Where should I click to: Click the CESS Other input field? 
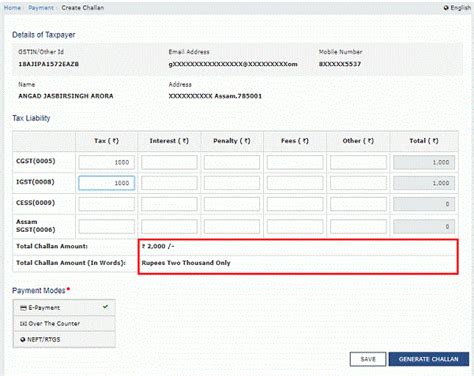pyautogui.click(x=358, y=204)
